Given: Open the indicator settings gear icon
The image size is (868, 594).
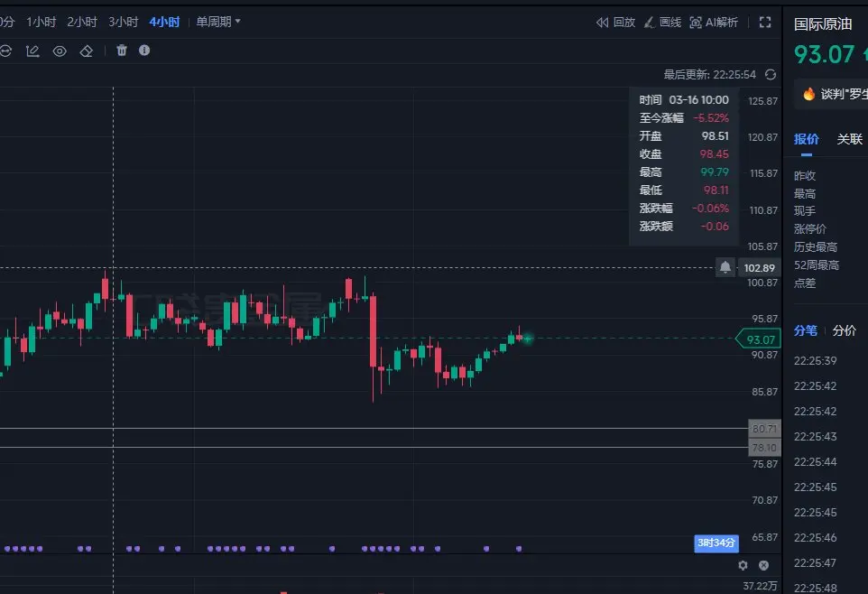Looking at the screenshot, I should 743,565.
